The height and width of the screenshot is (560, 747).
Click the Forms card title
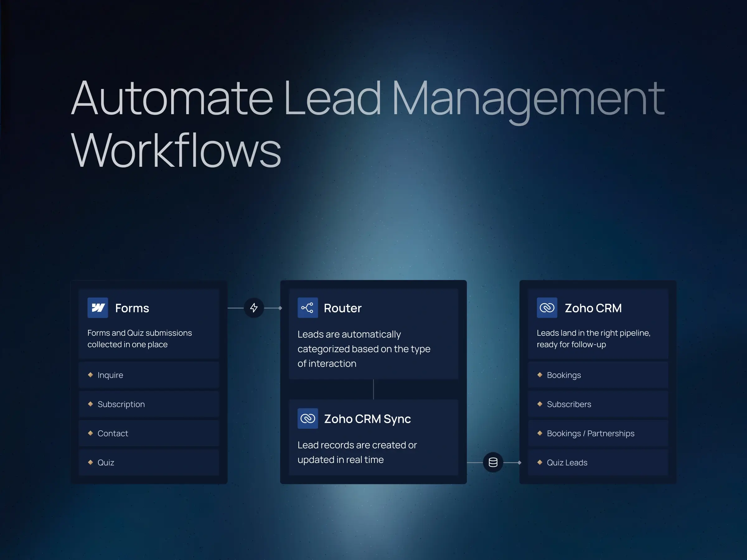coord(132,308)
